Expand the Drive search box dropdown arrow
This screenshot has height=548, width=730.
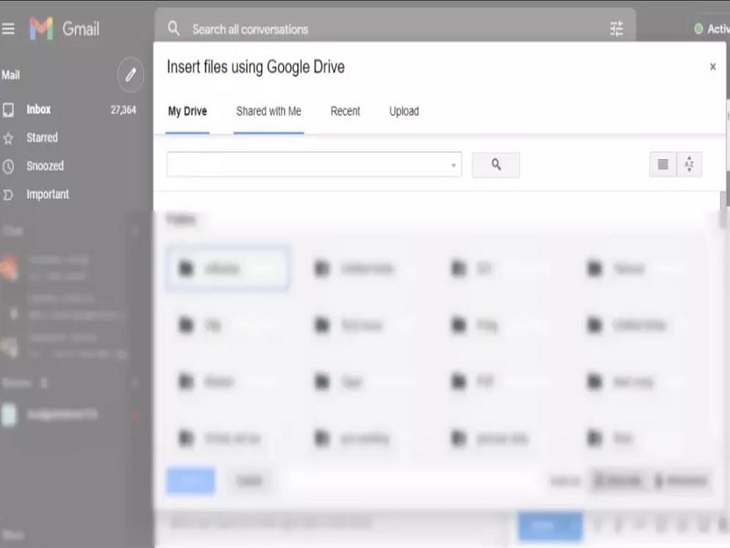tap(453, 166)
